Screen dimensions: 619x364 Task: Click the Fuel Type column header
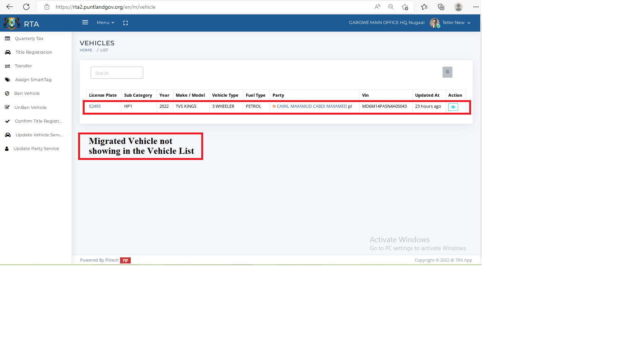[x=255, y=95]
